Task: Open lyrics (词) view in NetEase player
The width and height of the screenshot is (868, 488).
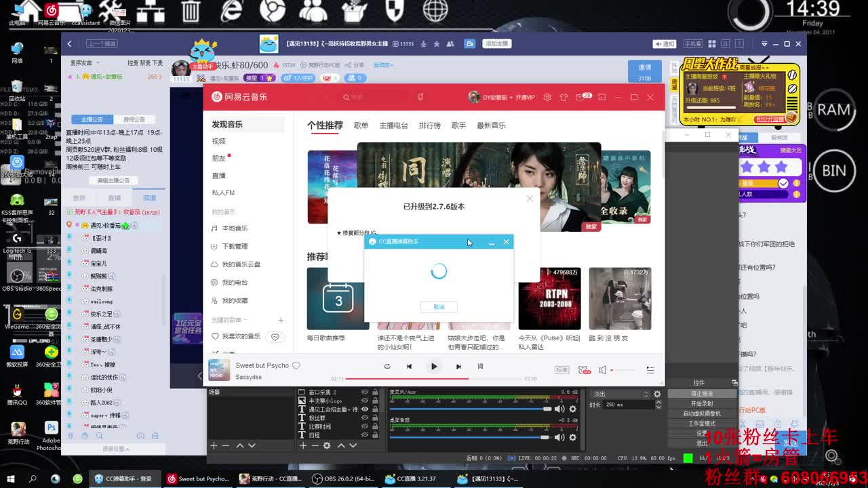Action: point(480,367)
